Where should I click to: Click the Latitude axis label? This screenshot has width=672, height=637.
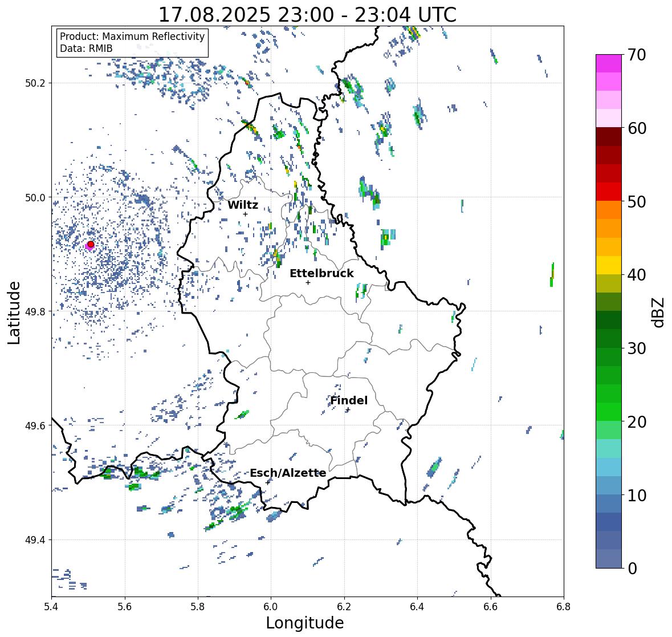[14, 313]
